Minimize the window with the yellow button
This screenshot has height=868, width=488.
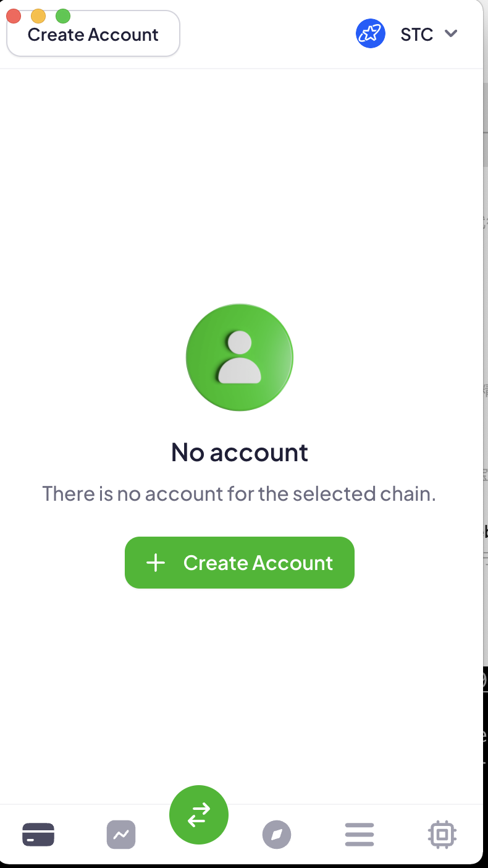coord(38,15)
